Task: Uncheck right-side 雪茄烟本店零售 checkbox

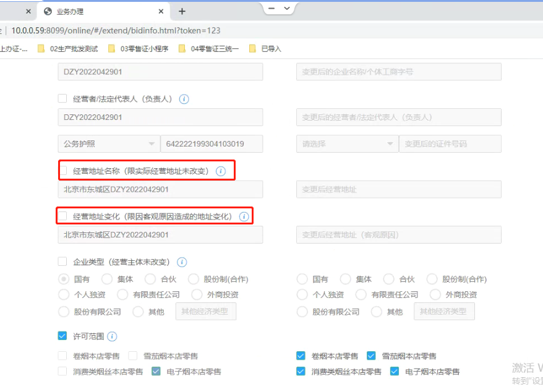Action: (x=371, y=356)
